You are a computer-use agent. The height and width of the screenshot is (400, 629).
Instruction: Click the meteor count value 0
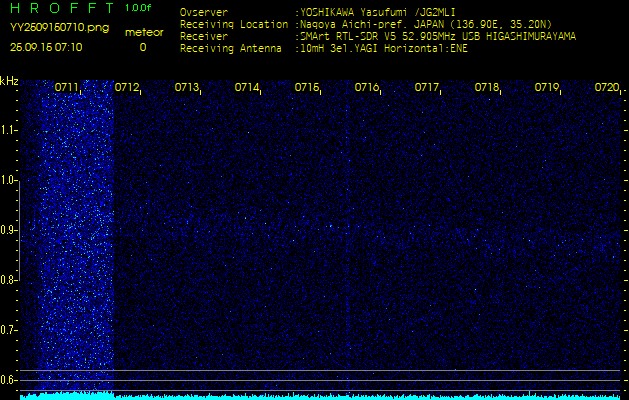[143, 47]
